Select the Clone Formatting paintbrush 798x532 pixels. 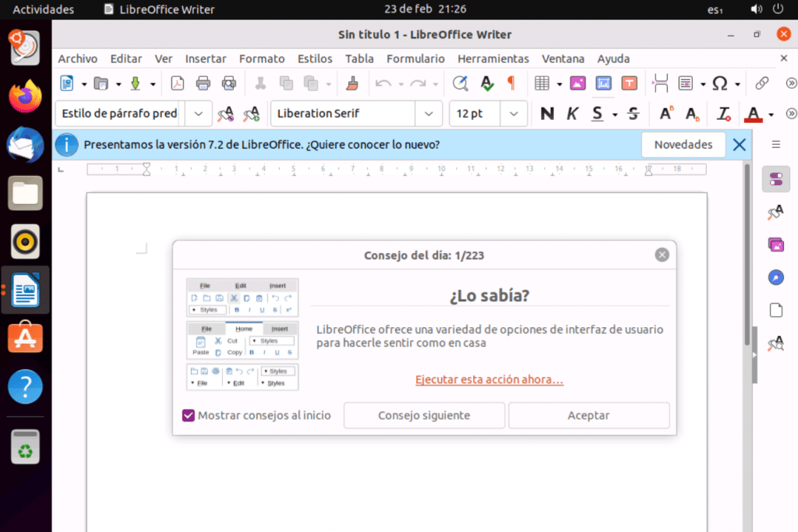pyautogui.click(x=351, y=83)
